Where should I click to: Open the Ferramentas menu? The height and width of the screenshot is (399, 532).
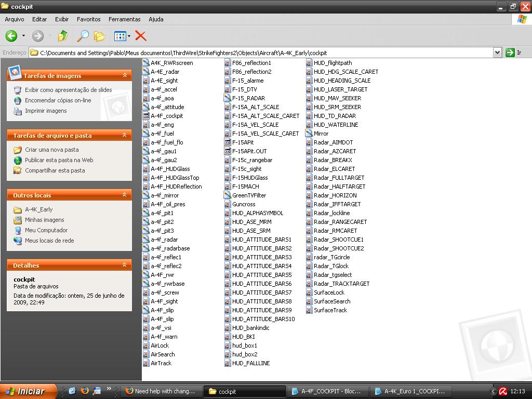pyautogui.click(x=125, y=19)
